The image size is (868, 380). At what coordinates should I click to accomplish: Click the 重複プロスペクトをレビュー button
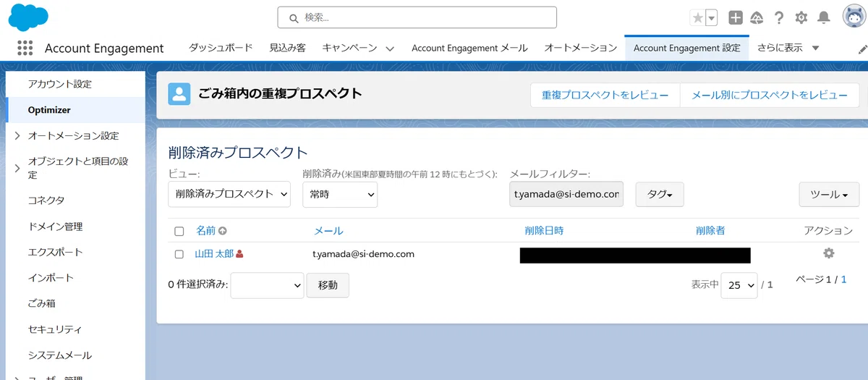click(605, 95)
